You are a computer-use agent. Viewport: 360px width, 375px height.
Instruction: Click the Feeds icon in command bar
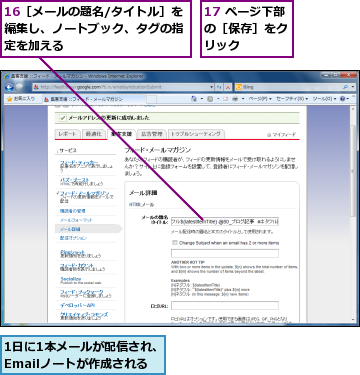click(x=210, y=99)
